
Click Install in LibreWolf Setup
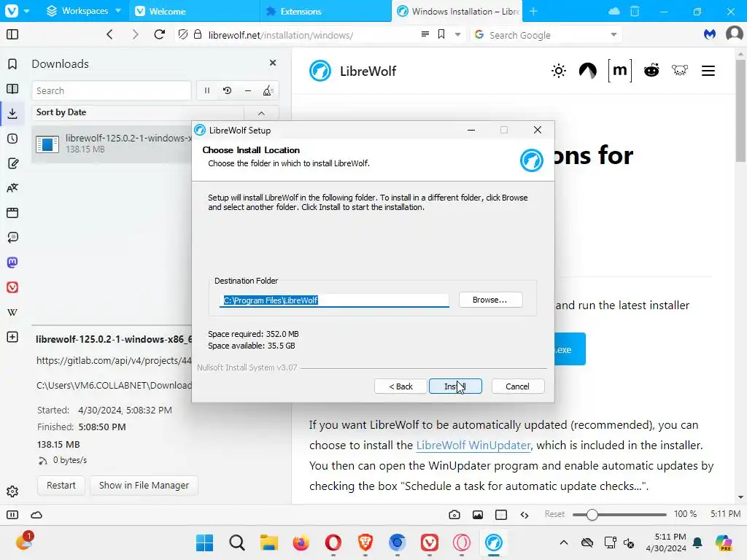tap(455, 386)
